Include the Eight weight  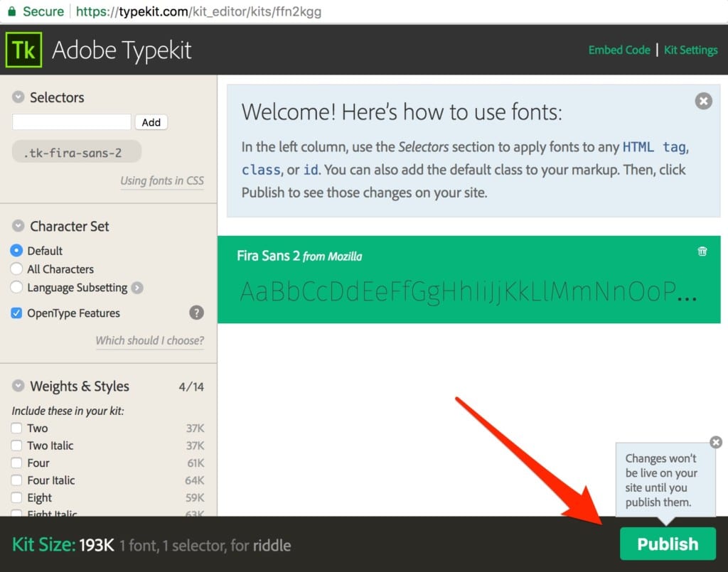click(16, 497)
